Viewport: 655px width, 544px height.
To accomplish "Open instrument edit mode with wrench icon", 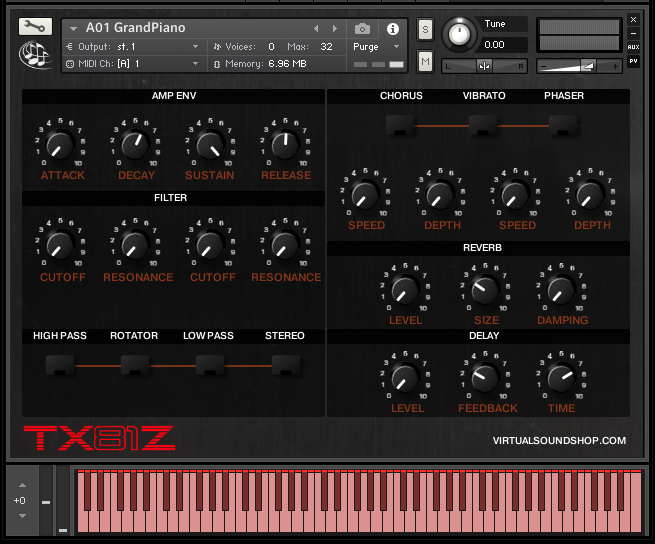I will (x=35, y=26).
